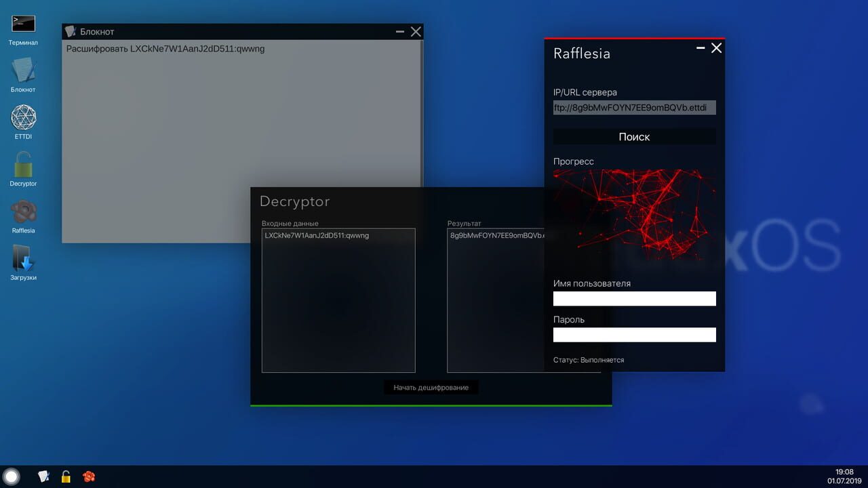
Task: Open the ETTDI application icon
Action: [22, 117]
